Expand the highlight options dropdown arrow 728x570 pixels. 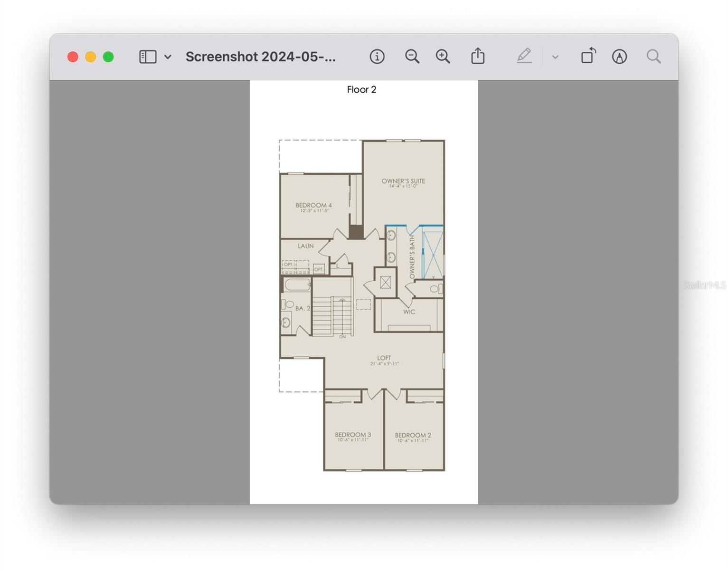(x=555, y=57)
